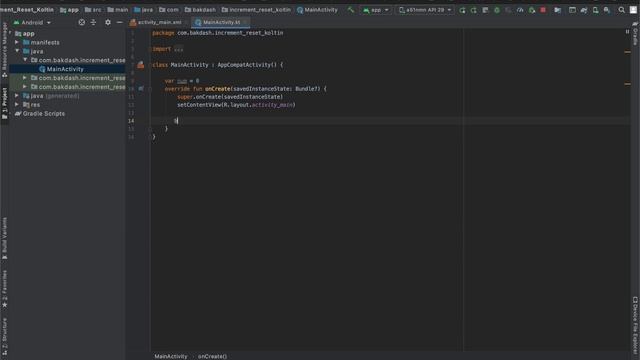Click the Run app icon
This screenshot has width=640, height=360.
pyautogui.click(x=462, y=10)
